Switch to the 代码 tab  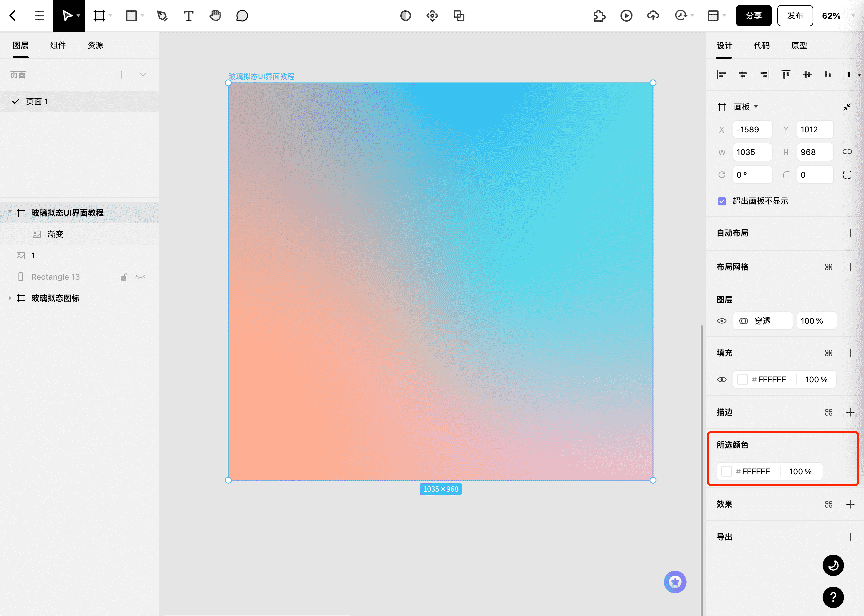tap(762, 46)
